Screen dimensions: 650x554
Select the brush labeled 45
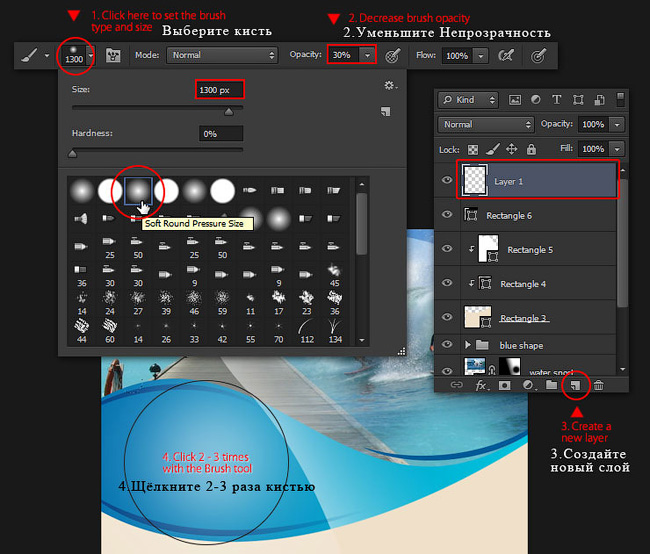334,276
